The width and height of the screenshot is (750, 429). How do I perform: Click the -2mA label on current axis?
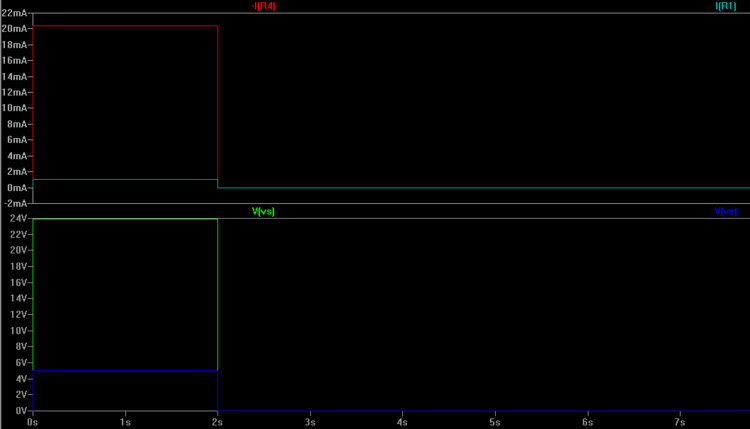[x=15, y=203]
